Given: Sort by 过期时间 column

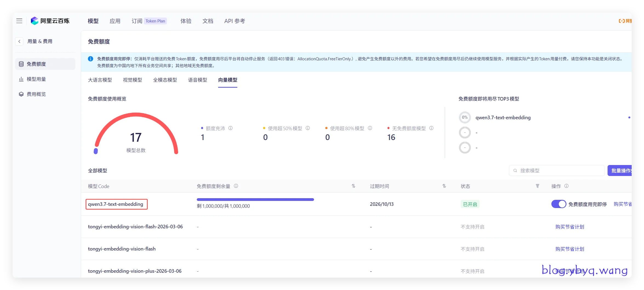Looking at the screenshot, I should (x=444, y=186).
